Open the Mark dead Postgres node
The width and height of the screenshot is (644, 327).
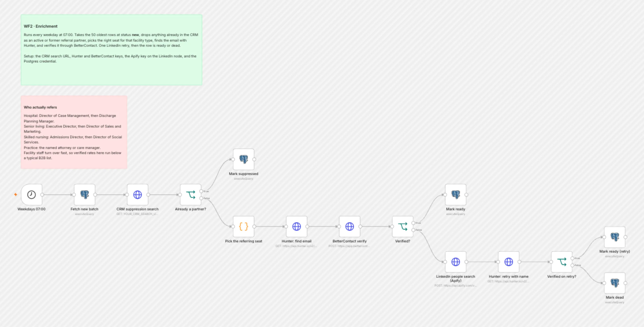pos(614,283)
